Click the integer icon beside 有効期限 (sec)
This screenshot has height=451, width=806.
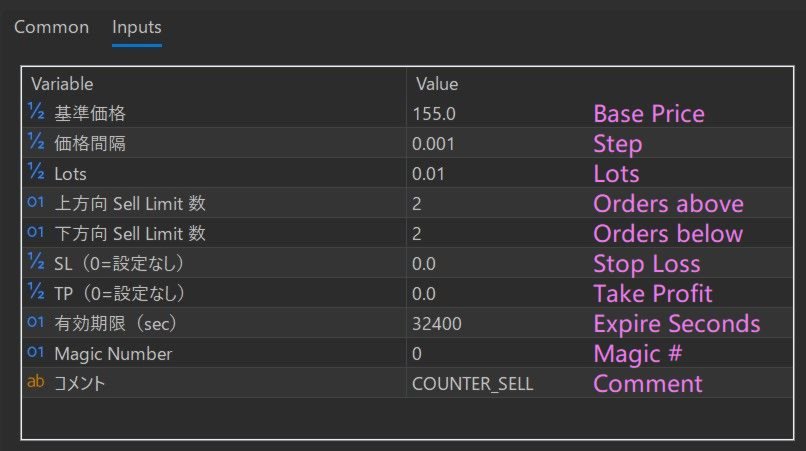click(37, 323)
